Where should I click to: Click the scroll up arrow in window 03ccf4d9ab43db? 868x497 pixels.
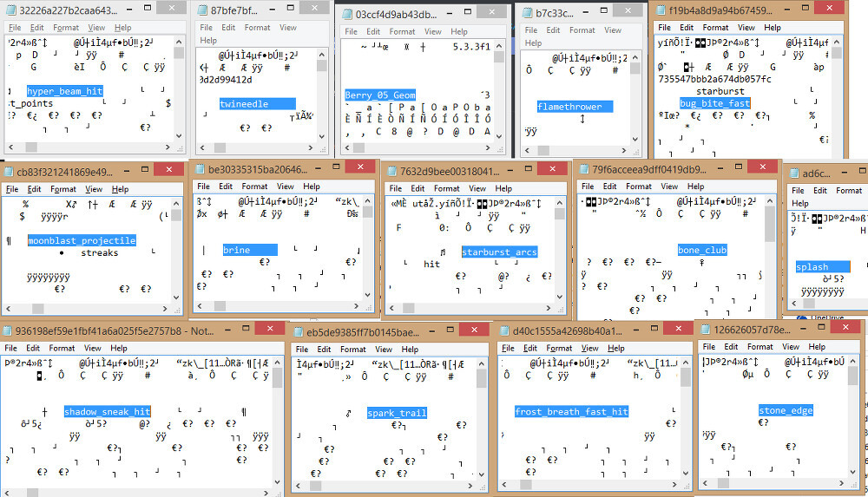click(x=499, y=45)
